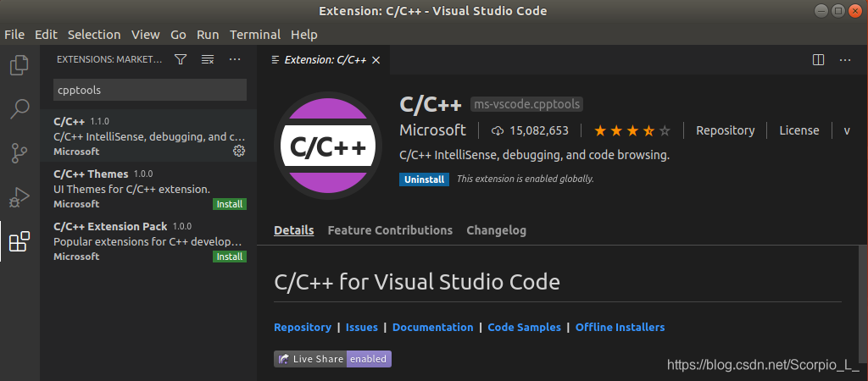Open the Help menu
This screenshot has height=381, width=868.
tap(304, 34)
